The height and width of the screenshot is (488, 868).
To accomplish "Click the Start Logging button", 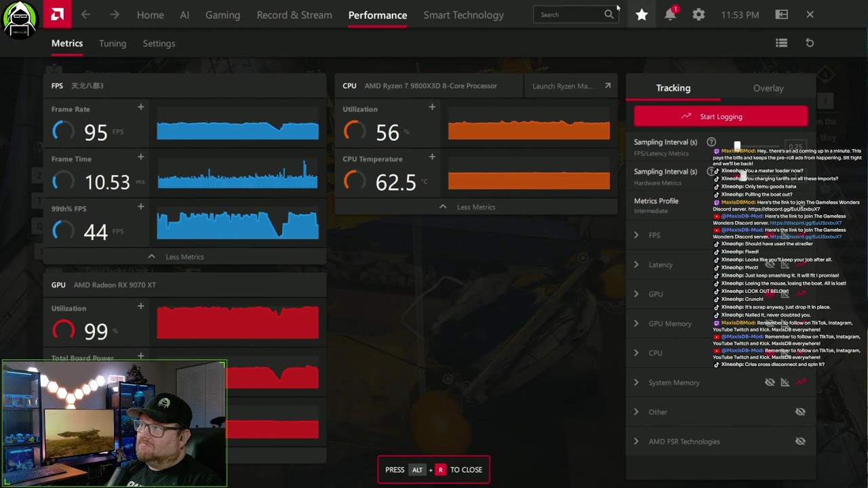I will coord(721,117).
